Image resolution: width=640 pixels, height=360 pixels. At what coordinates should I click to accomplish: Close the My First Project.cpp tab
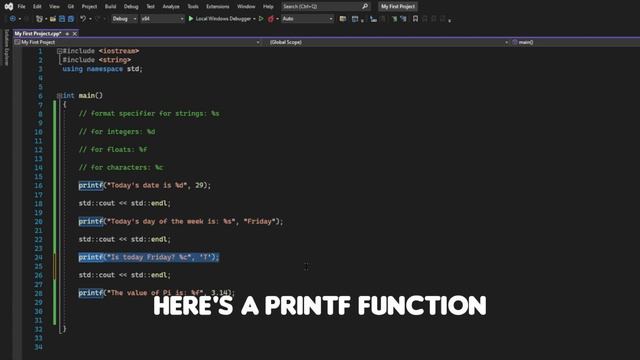75,33
